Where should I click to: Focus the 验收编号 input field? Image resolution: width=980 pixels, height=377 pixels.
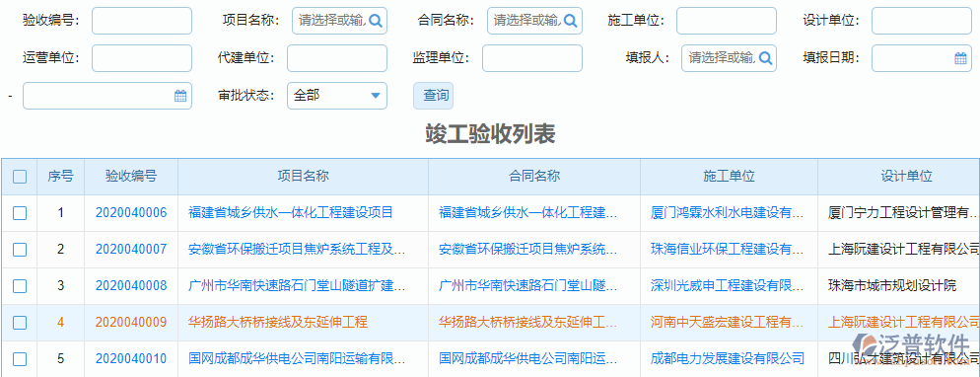[142, 21]
